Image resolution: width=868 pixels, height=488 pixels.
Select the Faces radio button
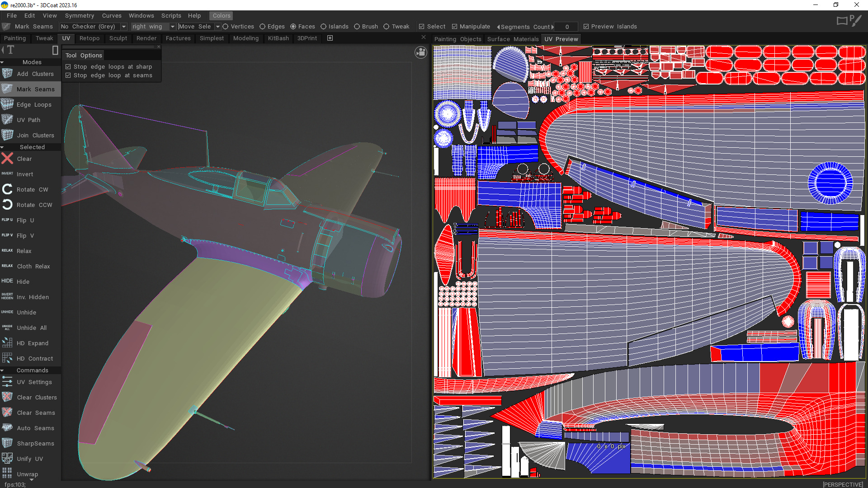pyautogui.click(x=293, y=27)
